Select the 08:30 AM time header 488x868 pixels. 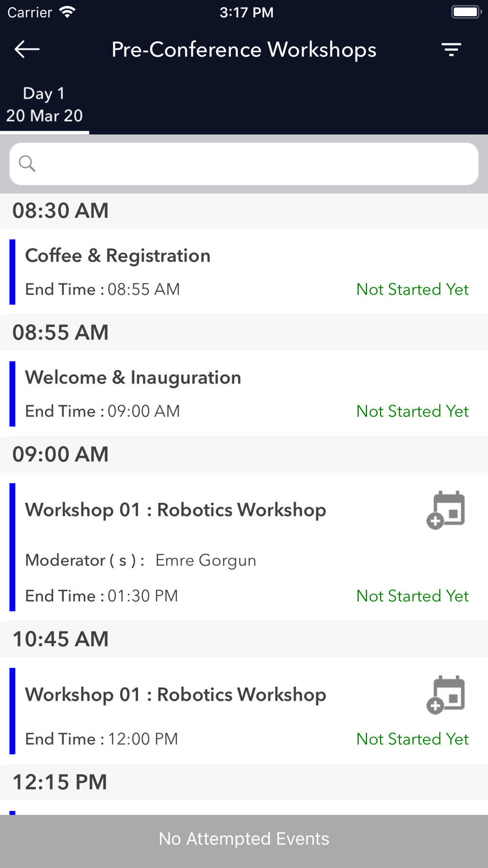click(244, 211)
